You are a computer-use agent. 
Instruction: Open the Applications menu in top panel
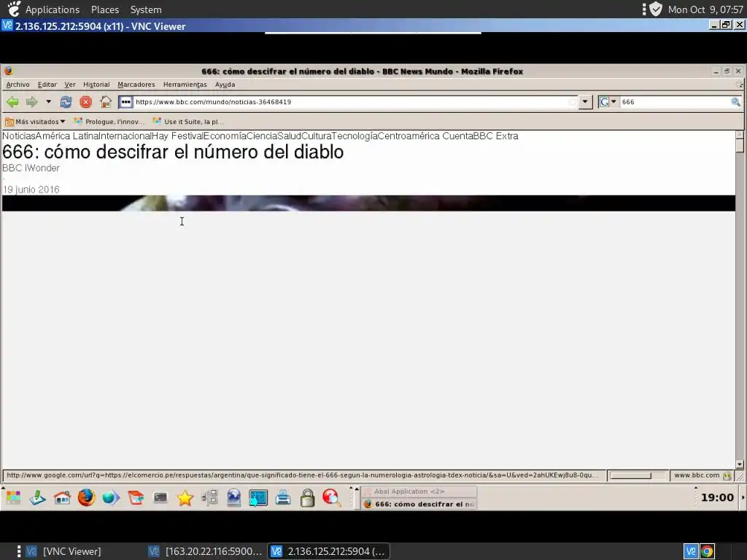coord(53,9)
